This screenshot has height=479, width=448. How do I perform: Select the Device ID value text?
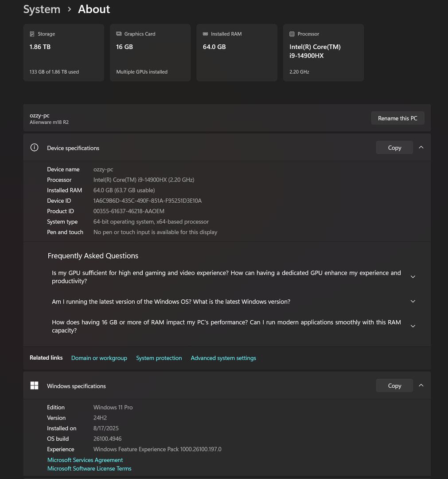(148, 201)
